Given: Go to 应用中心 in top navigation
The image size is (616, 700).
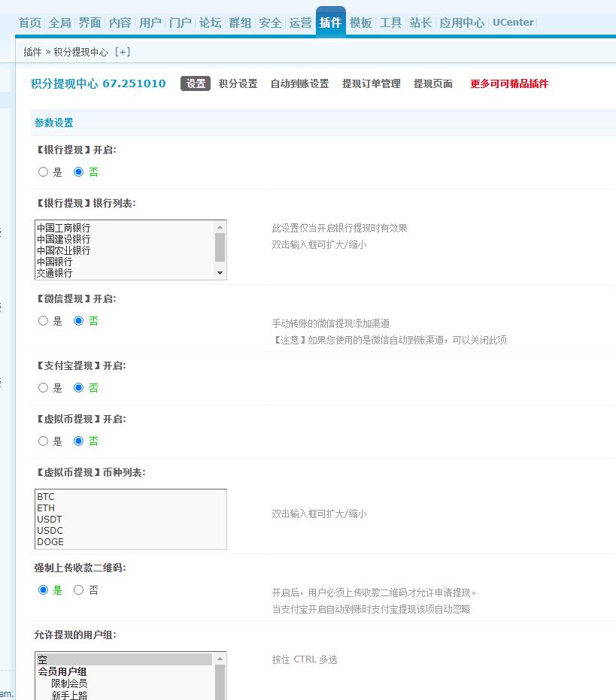Looking at the screenshot, I should pos(462,23).
